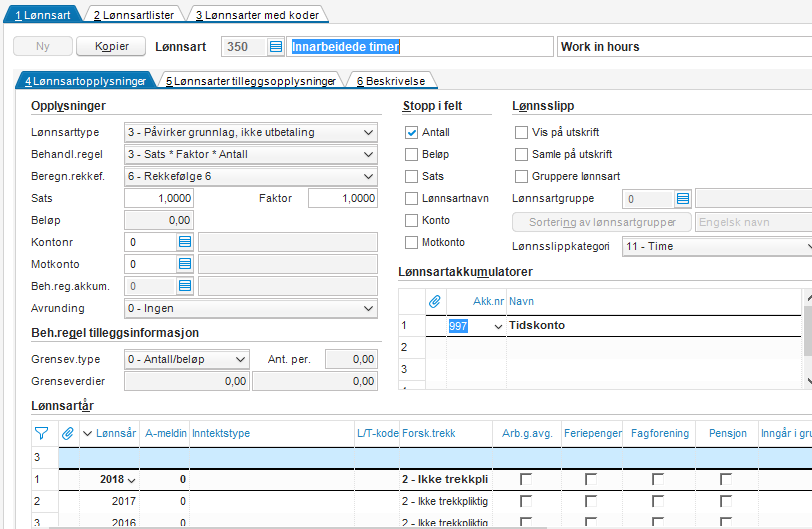Tick Pensjon checkbox for 2017 row

(x=726, y=501)
